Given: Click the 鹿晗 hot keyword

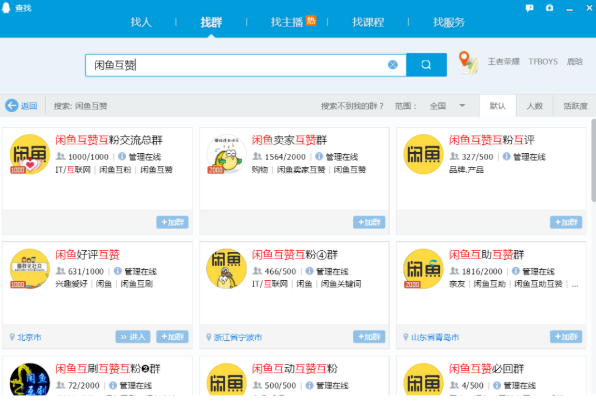Looking at the screenshot, I should (x=574, y=61).
